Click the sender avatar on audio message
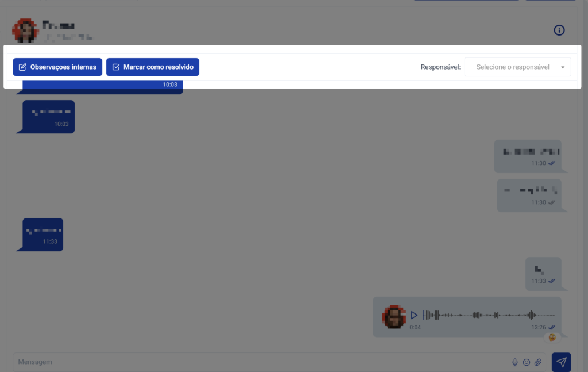The width and height of the screenshot is (588, 372). 394,317
